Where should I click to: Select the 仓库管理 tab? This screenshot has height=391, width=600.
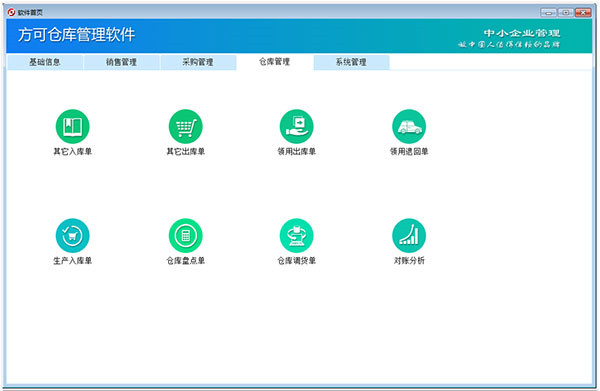coord(274,62)
